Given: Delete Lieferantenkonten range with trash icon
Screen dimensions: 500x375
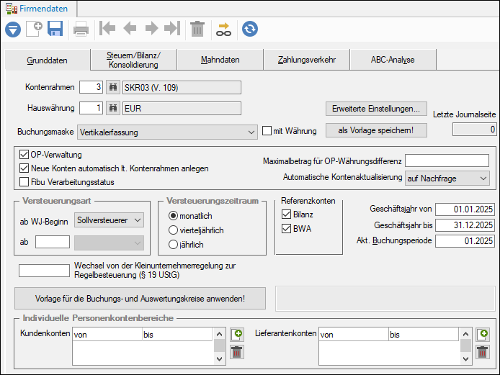Looking at the screenshot, I should 483,352.
